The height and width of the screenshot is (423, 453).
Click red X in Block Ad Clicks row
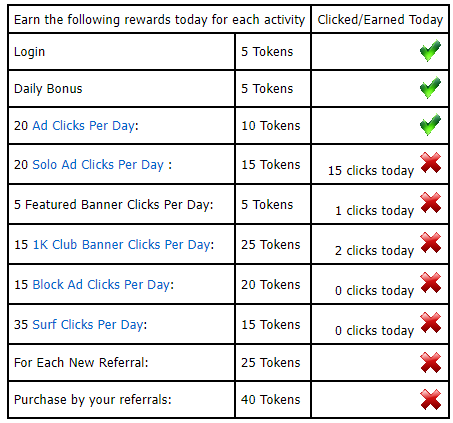431,283
